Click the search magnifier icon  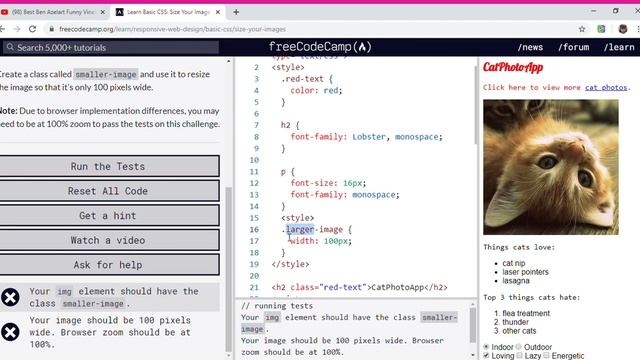10,47
